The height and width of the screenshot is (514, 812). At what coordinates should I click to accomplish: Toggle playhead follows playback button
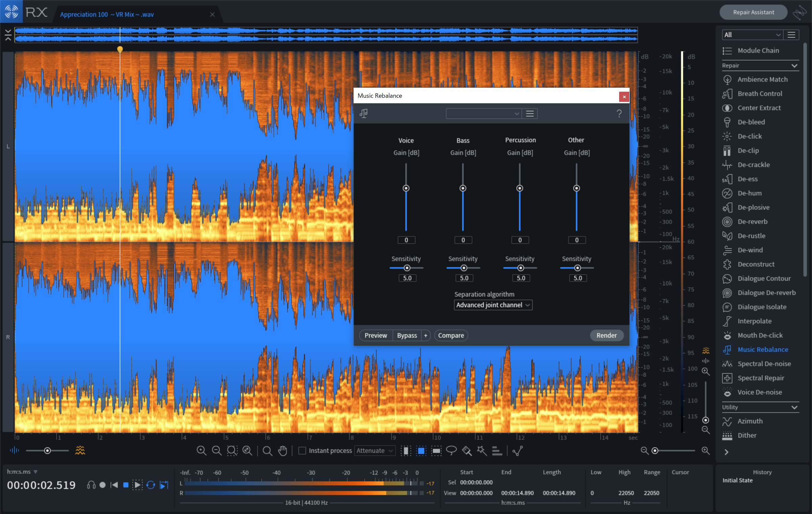[164, 485]
